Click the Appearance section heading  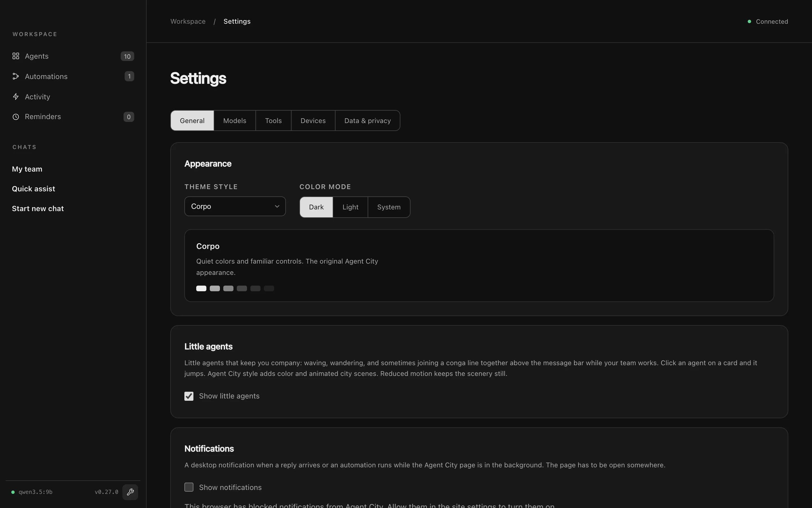tap(208, 164)
